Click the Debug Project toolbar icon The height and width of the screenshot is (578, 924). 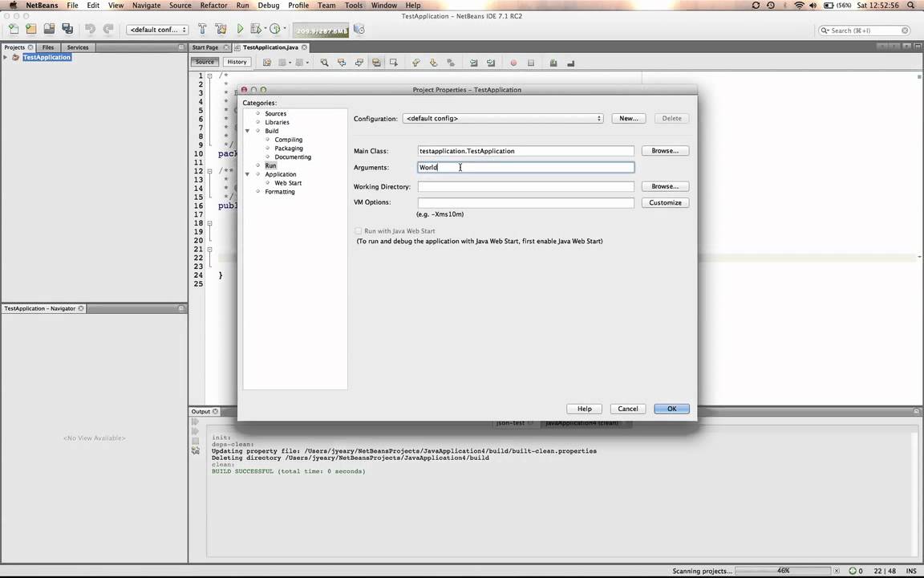pyautogui.click(x=255, y=29)
